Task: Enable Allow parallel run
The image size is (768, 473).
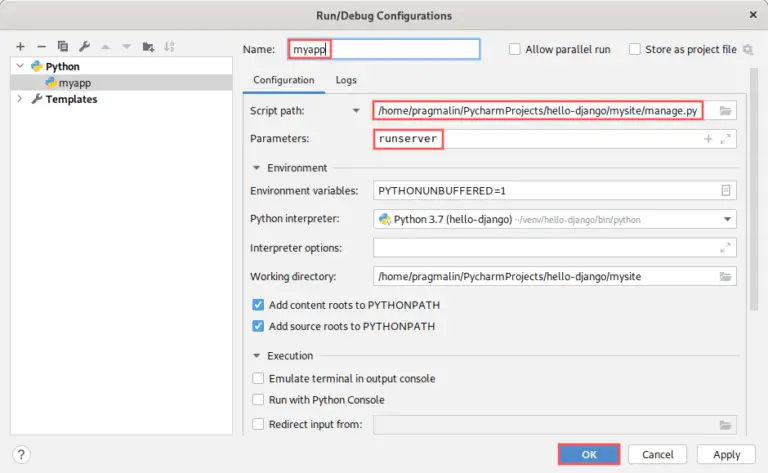Action: 514,49
